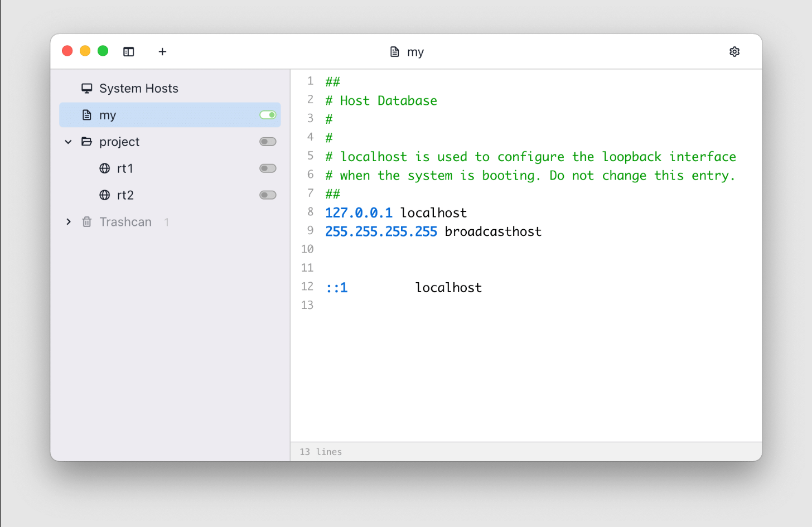812x527 pixels.
Task: Click the globe icon next to rt1
Action: (105, 168)
